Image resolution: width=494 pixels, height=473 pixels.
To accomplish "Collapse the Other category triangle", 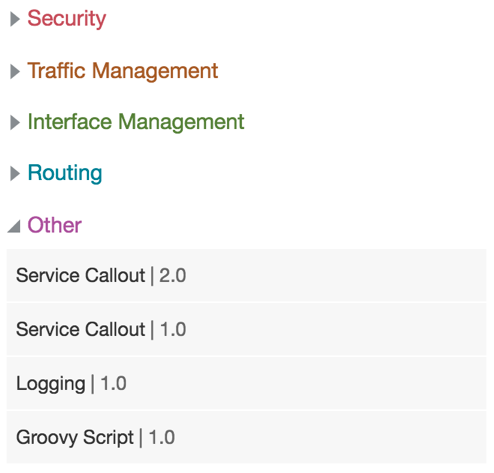I will pos(14,226).
